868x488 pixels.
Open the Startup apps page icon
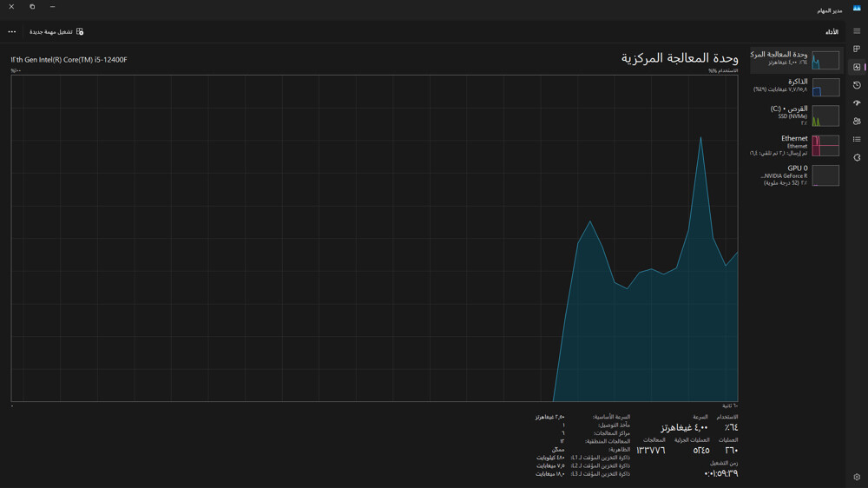857,103
